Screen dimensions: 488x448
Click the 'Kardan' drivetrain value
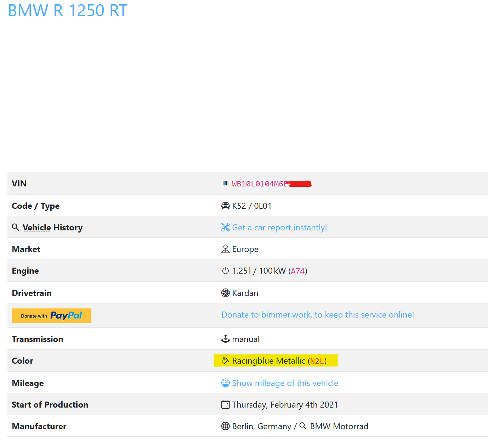245,293
